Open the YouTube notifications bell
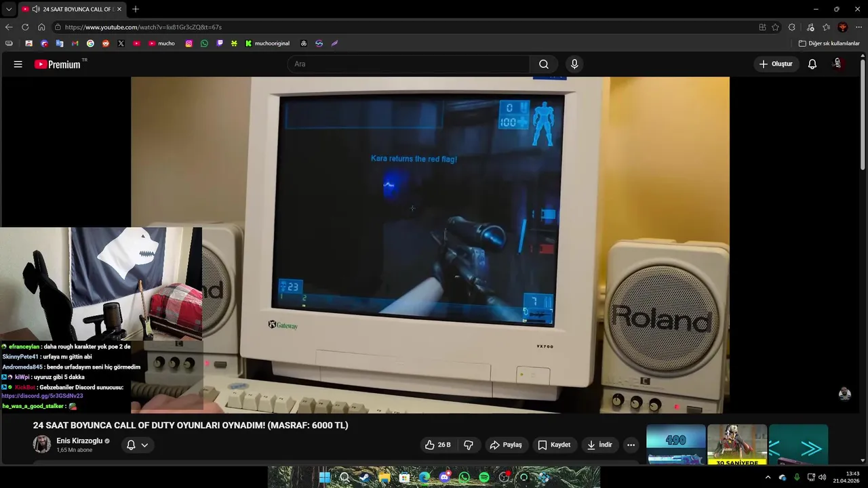The width and height of the screenshot is (868, 488). point(812,64)
